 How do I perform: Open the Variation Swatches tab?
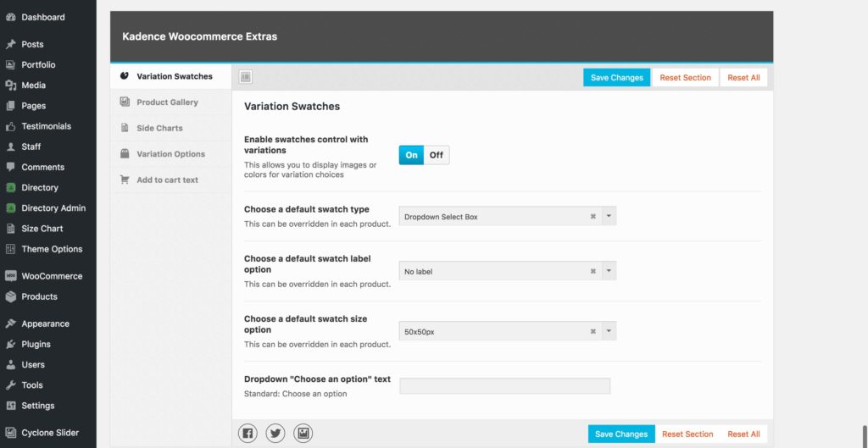tap(174, 76)
